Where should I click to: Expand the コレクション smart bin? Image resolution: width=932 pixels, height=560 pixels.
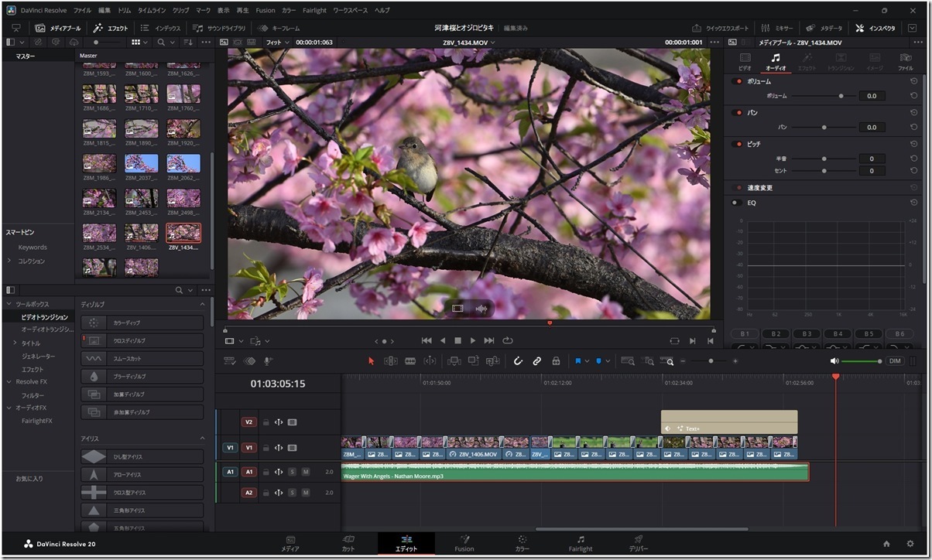[9, 261]
